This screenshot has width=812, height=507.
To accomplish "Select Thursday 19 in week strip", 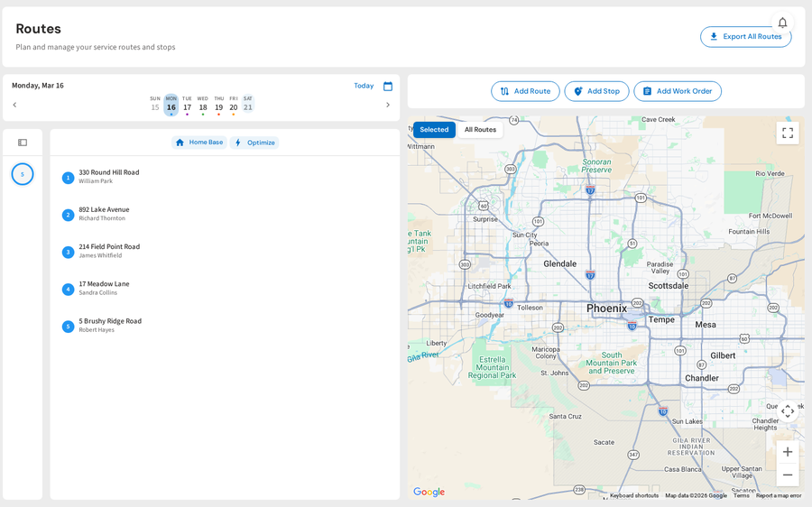I will [219, 105].
